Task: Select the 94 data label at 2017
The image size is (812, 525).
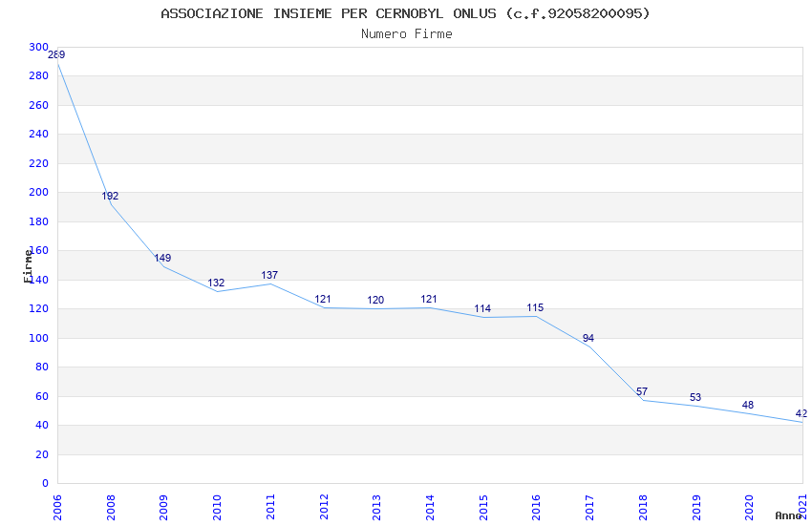Action: (x=588, y=338)
